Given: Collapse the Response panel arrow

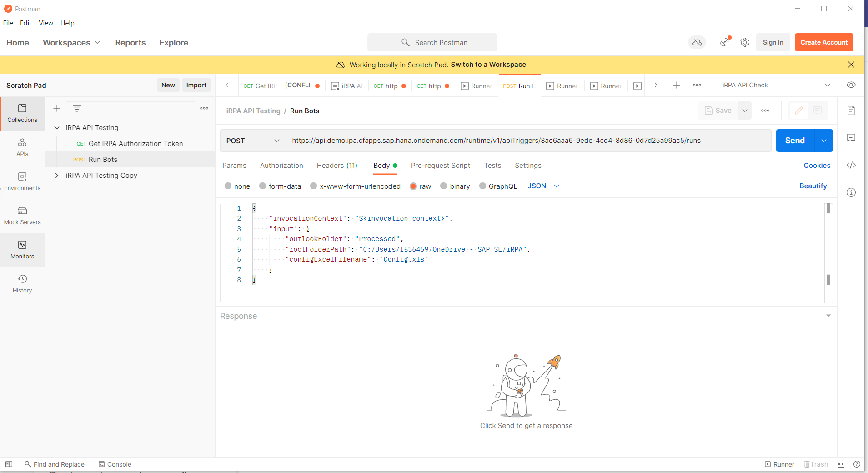Looking at the screenshot, I should pos(828,316).
